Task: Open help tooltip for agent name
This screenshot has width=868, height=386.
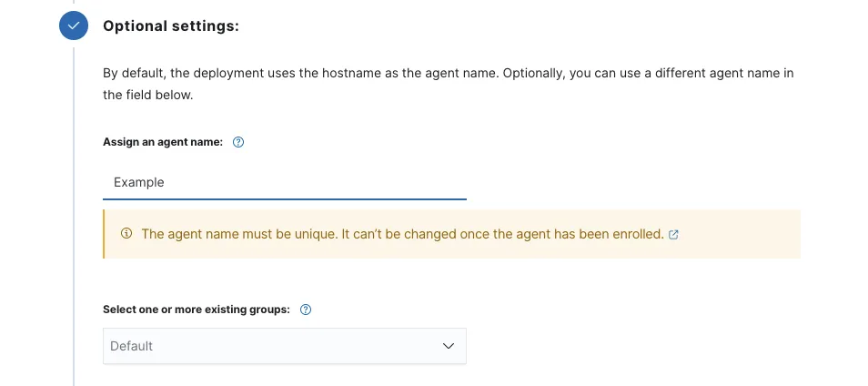Action: tap(238, 142)
